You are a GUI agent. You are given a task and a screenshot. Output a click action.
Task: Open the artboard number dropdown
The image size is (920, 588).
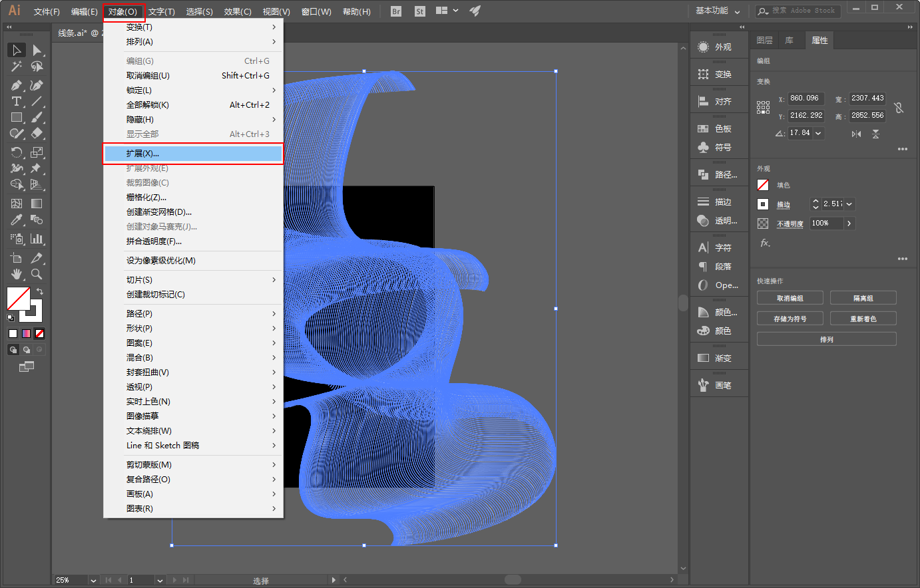[160, 580]
